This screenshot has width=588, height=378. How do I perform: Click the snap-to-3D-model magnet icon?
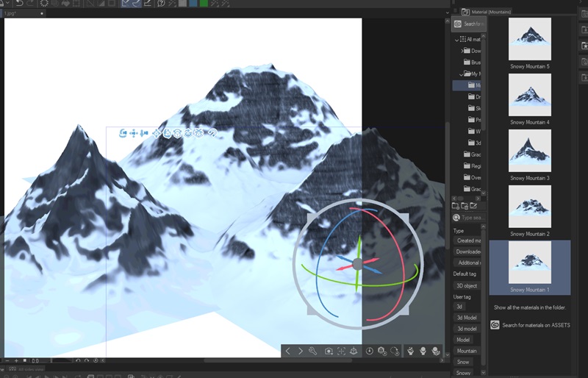tap(212, 133)
